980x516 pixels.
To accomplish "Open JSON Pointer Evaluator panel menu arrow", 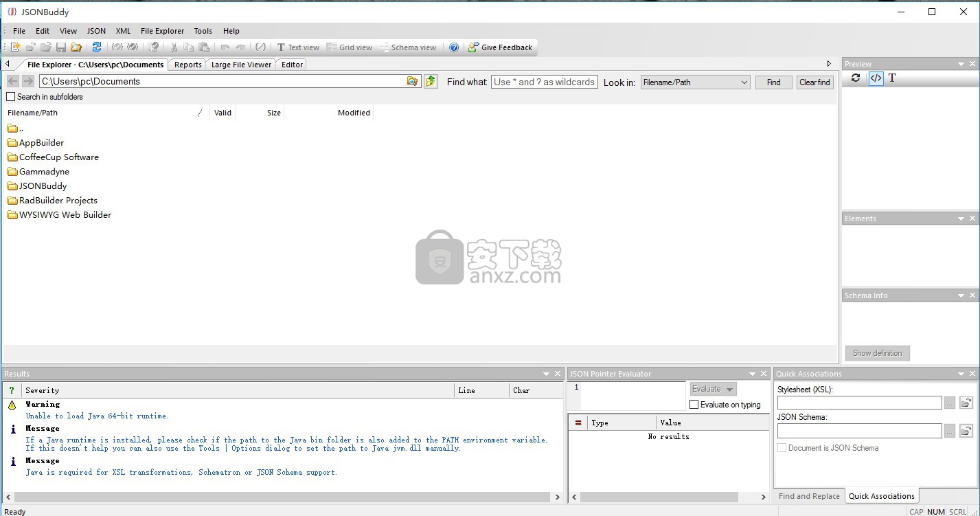I will 753,374.
